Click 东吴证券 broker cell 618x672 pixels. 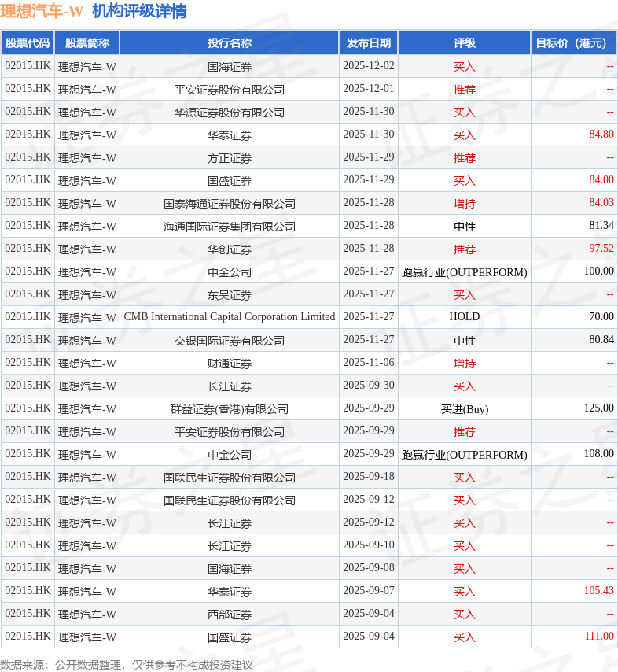(229, 295)
